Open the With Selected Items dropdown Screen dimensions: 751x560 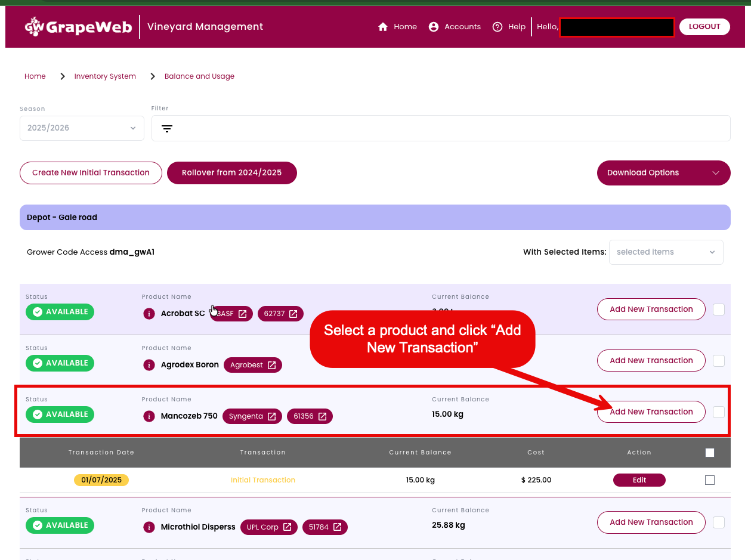(x=666, y=252)
